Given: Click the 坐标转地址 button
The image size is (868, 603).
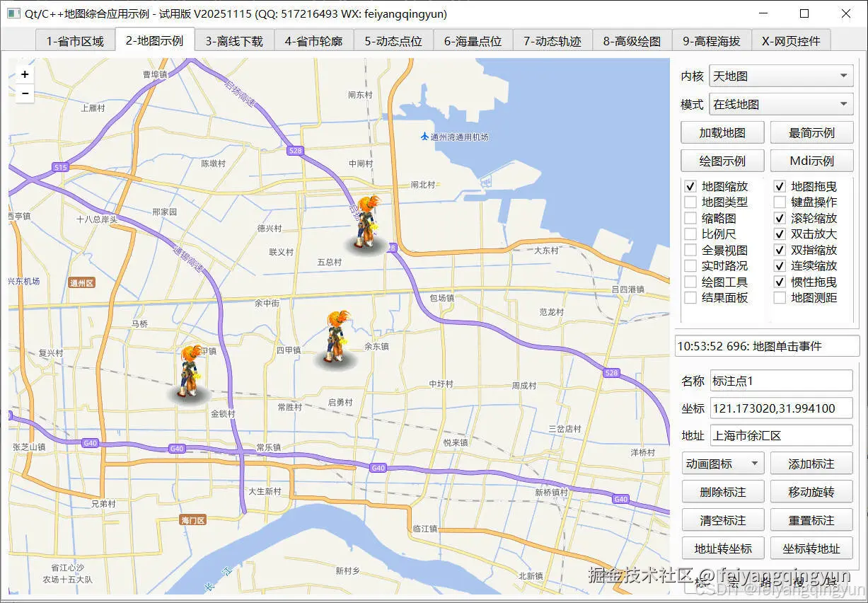Looking at the screenshot, I should 811,549.
